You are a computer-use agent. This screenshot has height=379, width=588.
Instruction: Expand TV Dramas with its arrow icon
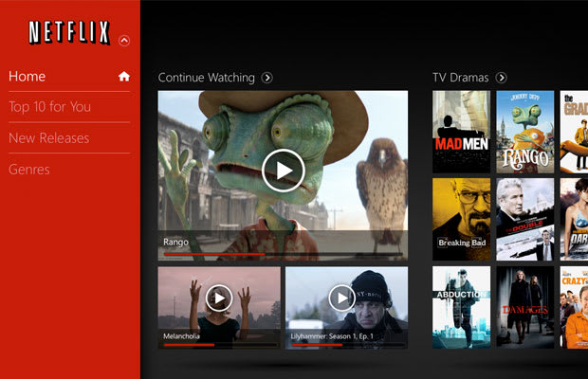(502, 78)
